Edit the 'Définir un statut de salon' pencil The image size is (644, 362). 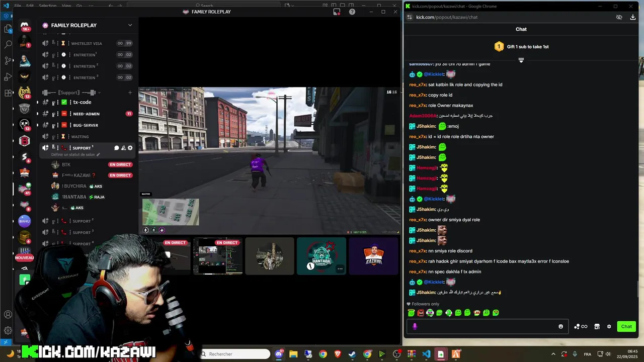(x=98, y=155)
